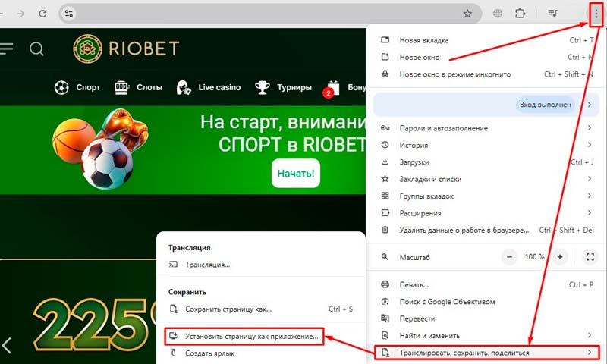Viewport: 607px width, 364px height.
Task: Select Перевести menu item
Action: tap(487, 318)
